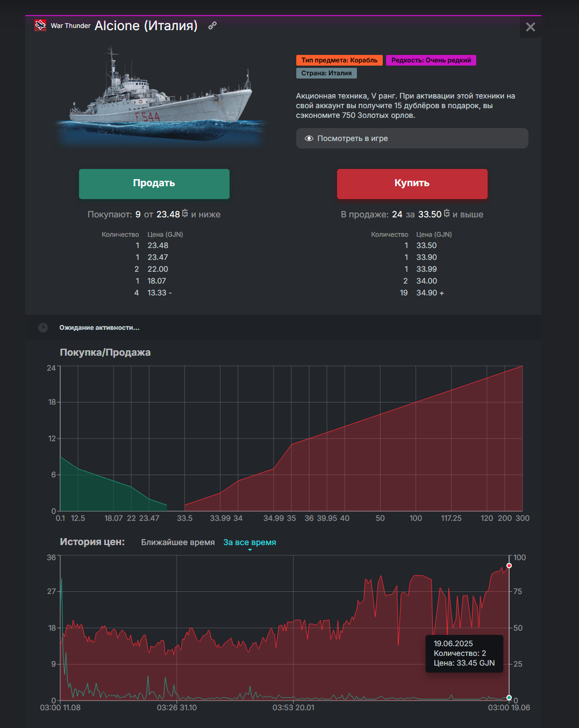Close the Alcione item dialog
Viewport: 579px width, 728px height.
530,27
